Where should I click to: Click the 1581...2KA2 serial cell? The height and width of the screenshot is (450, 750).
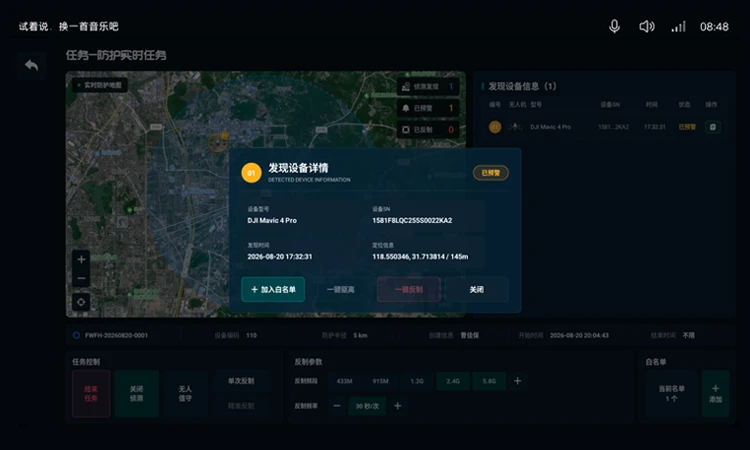(613, 127)
